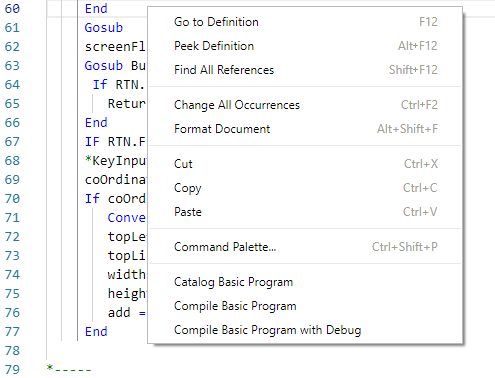Click IF keyword on line 67
The image size is (495, 378).
coord(92,142)
